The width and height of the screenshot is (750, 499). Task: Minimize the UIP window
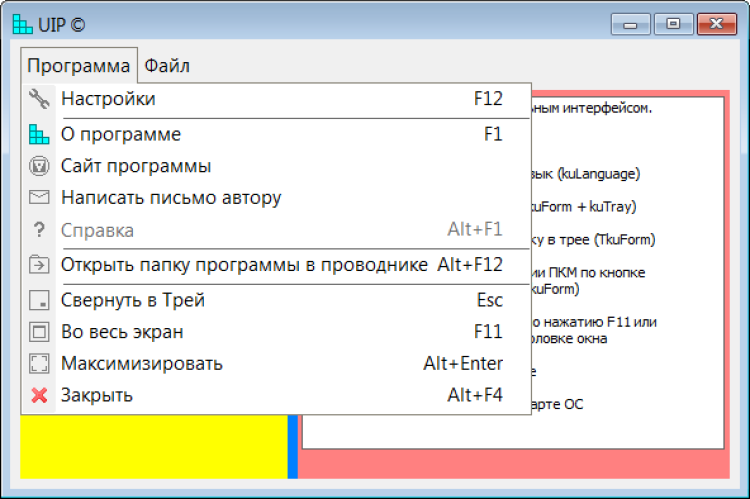[x=631, y=22]
